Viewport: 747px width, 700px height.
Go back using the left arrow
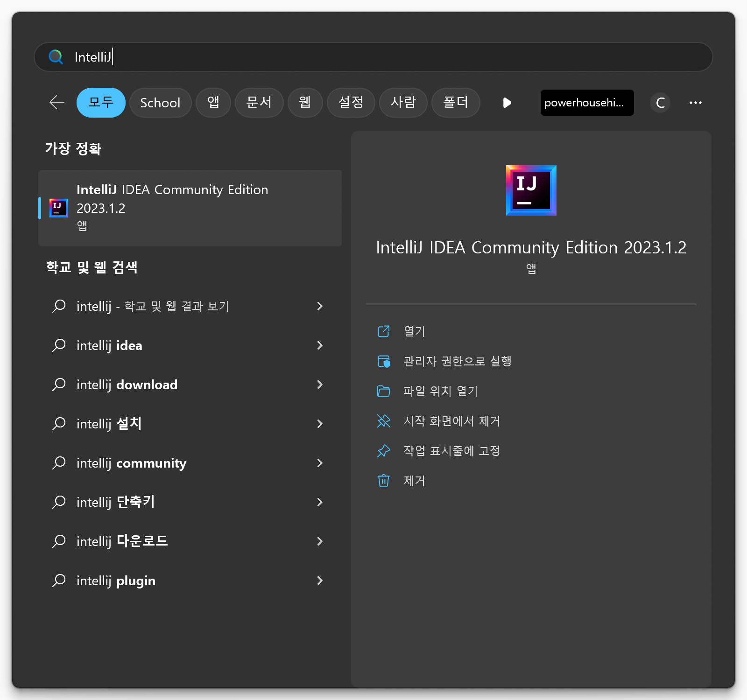[57, 102]
